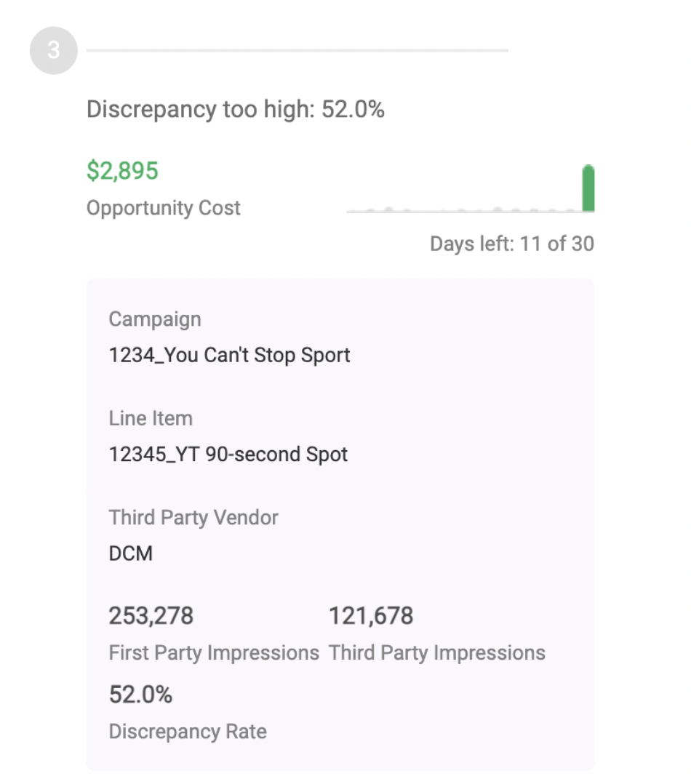Click the Days left: 11 of 30 text
The image size is (691, 784).
[x=512, y=244]
